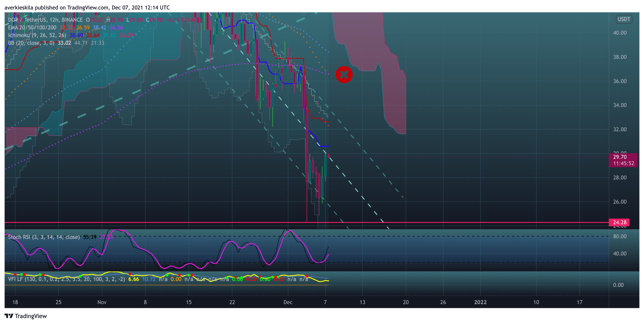Viewport: 644px width, 324px height.
Task: Click the current price label 29.70
Action: (620, 157)
